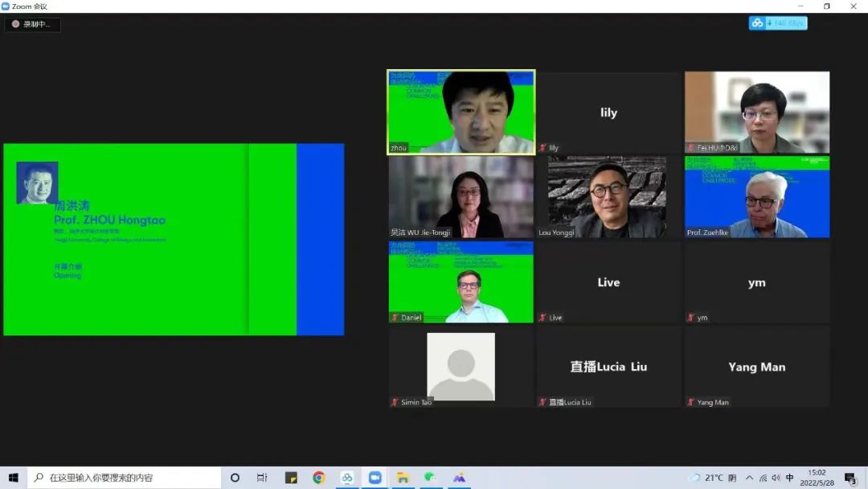
Task: Click the volume icon in system tray
Action: (776, 478)
